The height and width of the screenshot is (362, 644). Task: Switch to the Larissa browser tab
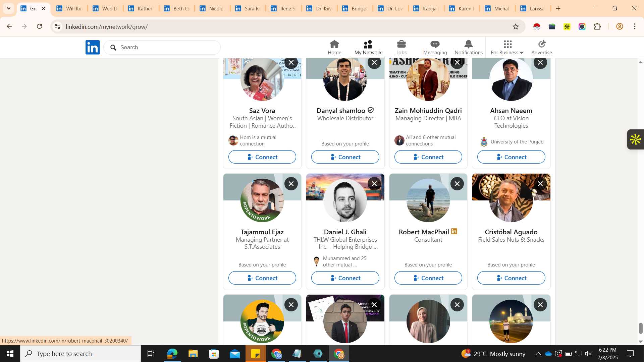(533, 8)
